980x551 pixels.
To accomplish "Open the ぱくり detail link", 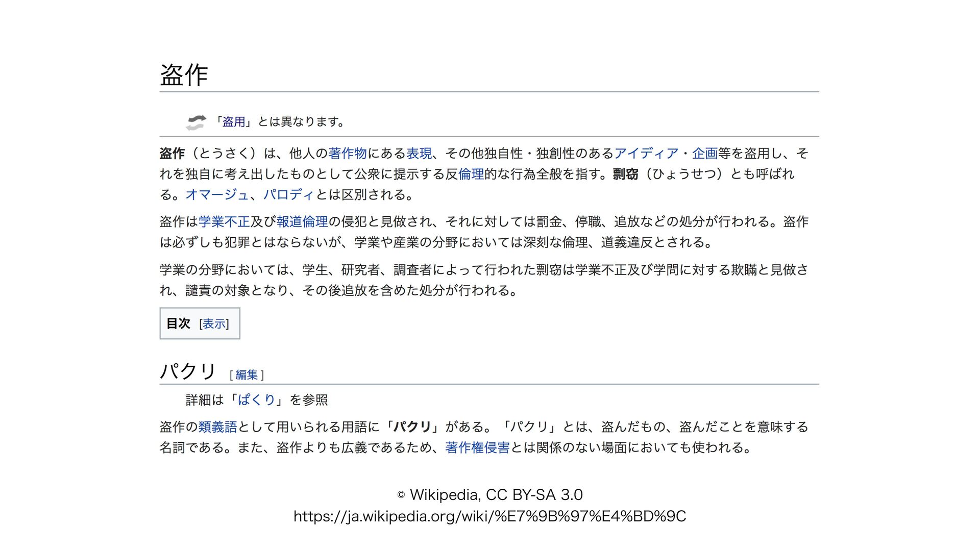I will 256,400.
